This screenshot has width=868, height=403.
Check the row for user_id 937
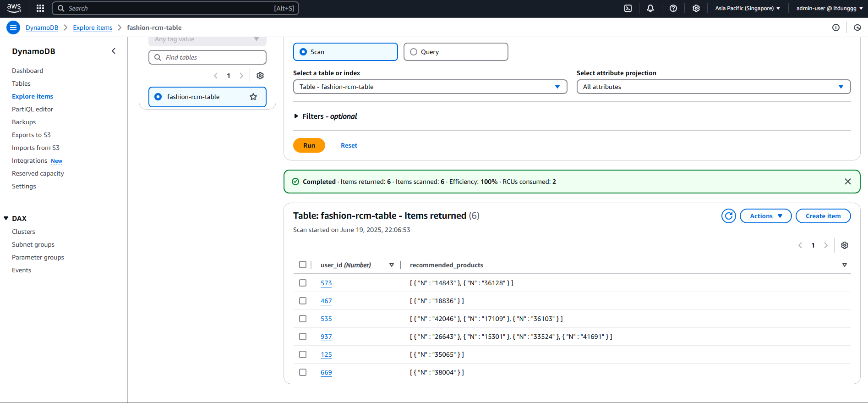point(303,337)
